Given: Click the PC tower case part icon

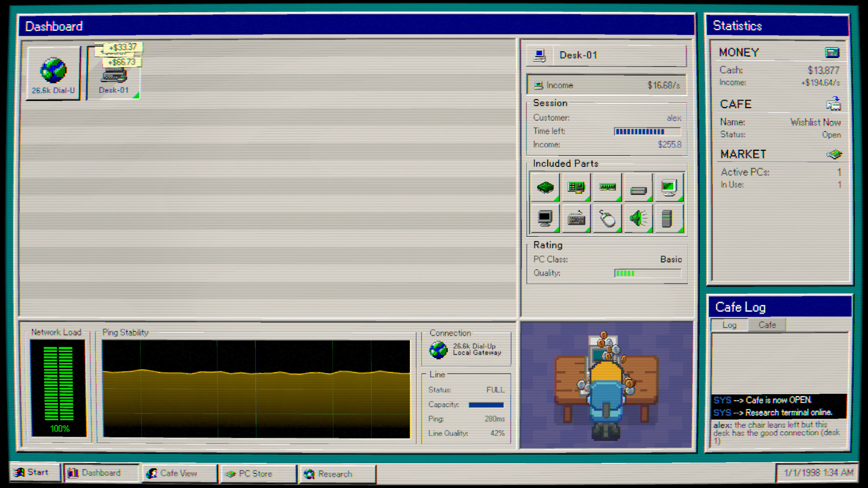Looking at the screenshot, I should click(669, 218).
